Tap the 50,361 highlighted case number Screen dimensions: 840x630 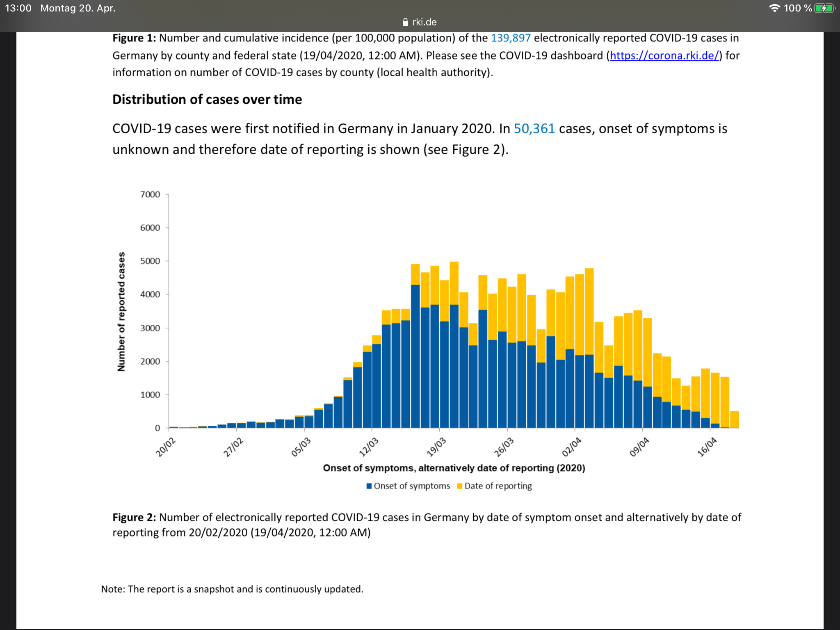(534, 129)
